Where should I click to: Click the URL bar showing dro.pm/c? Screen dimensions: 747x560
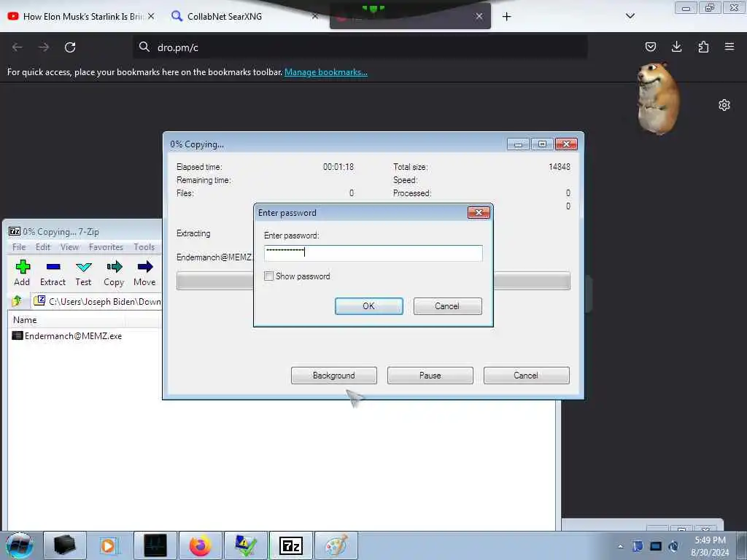360,47
